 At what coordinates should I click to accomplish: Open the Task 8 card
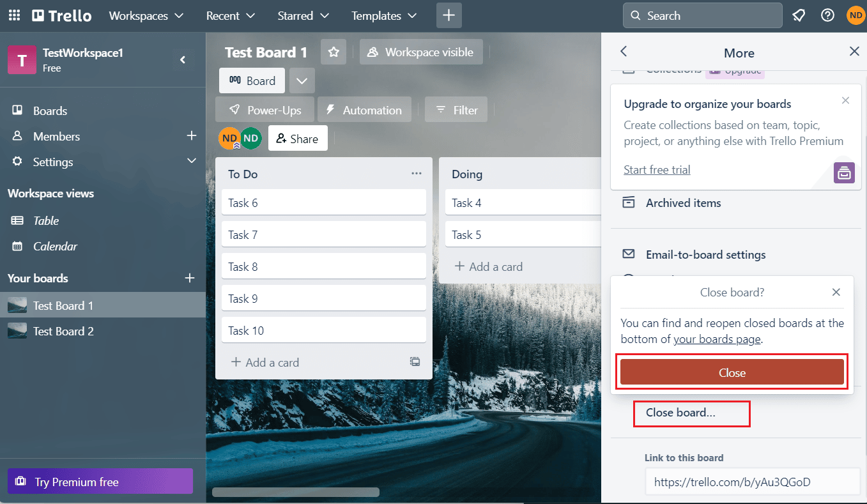click(x=324, y=266)
